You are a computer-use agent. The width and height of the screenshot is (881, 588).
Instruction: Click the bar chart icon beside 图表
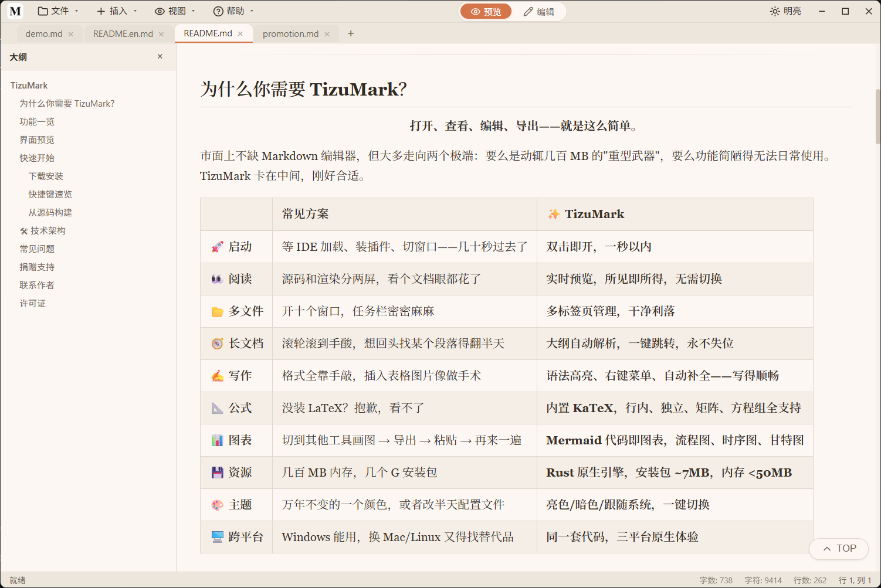[218, 440]
